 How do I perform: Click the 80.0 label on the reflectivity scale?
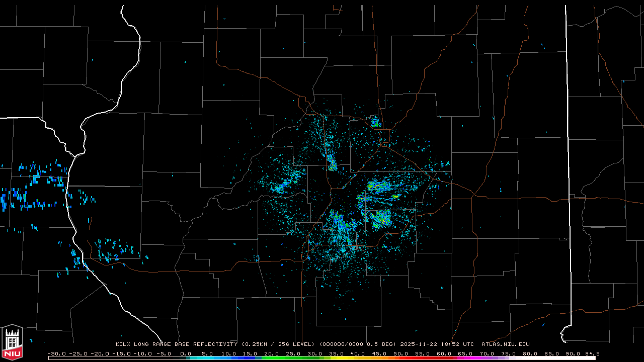click(x=530, y=353)
